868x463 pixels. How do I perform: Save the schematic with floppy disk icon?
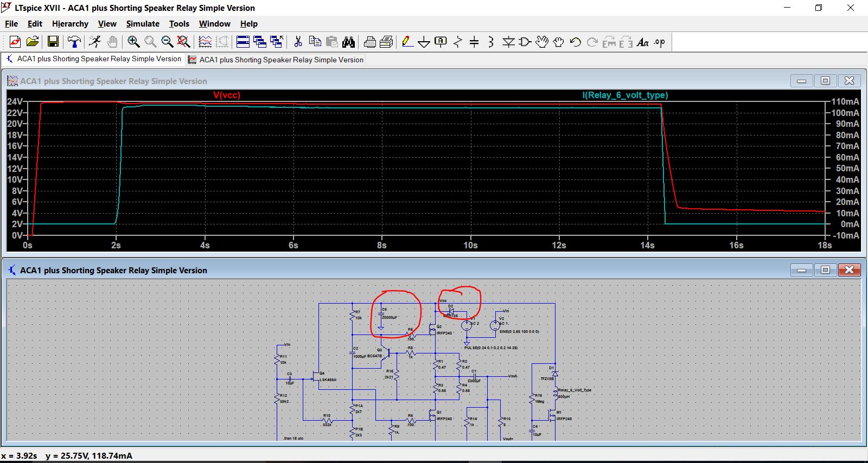point(53,42)
